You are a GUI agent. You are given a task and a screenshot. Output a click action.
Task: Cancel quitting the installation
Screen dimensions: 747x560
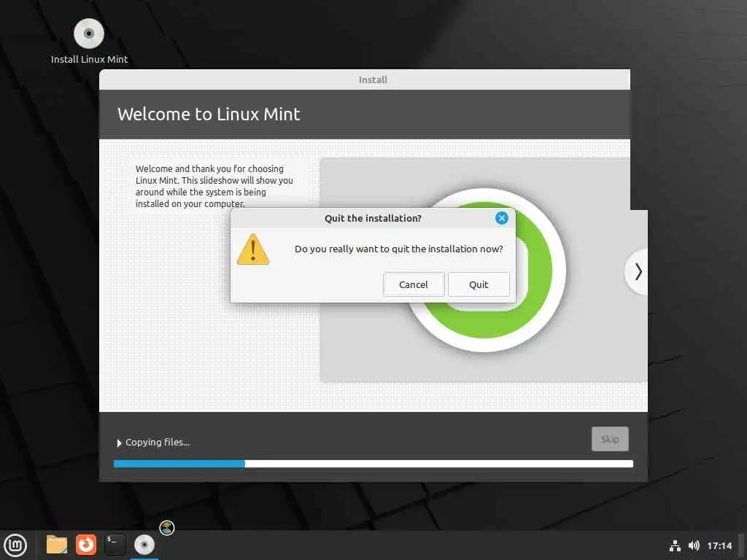tap(413, 284)
